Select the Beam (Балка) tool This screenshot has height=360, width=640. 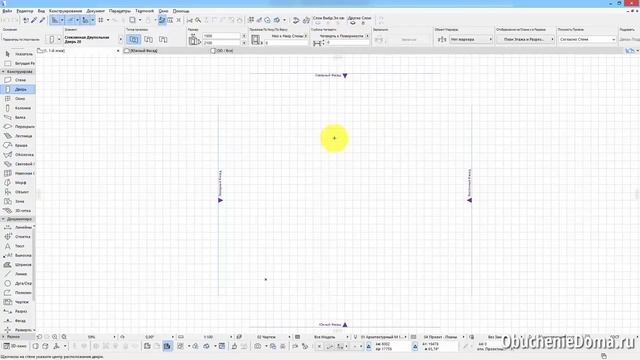(18, 117)
